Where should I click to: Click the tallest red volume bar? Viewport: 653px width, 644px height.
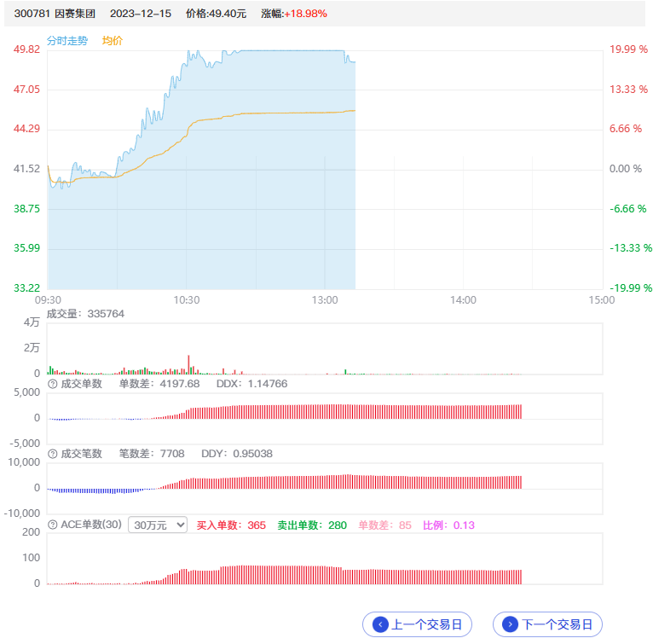click(x=188, y=364)
